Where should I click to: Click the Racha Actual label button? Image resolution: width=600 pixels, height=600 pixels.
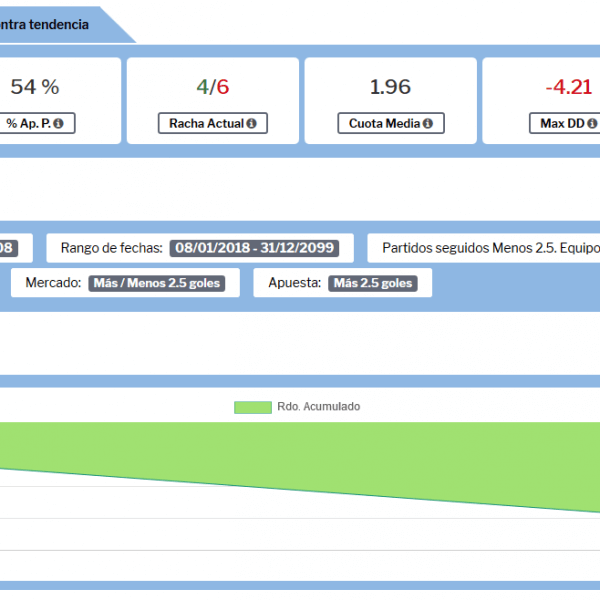[x=213, y=123]
